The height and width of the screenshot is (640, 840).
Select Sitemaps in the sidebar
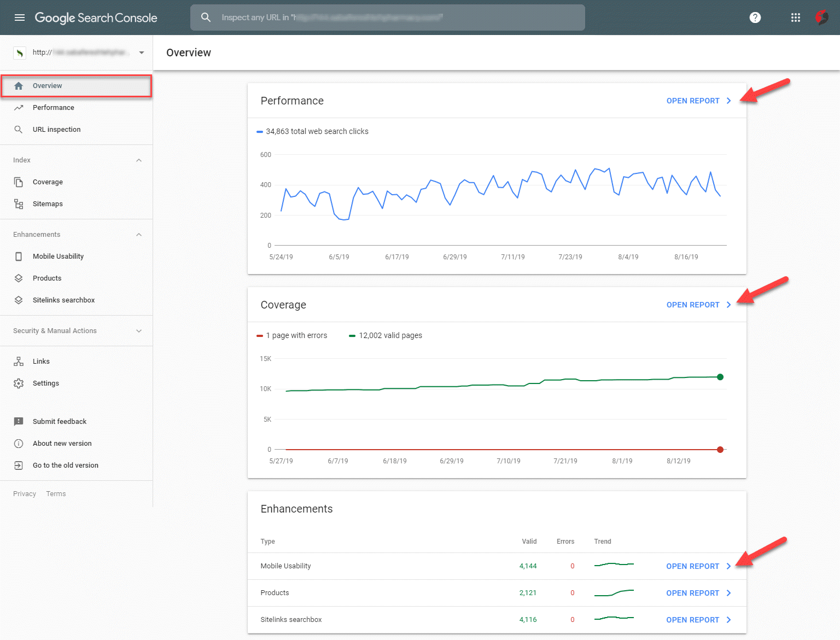tap(48, 203)
